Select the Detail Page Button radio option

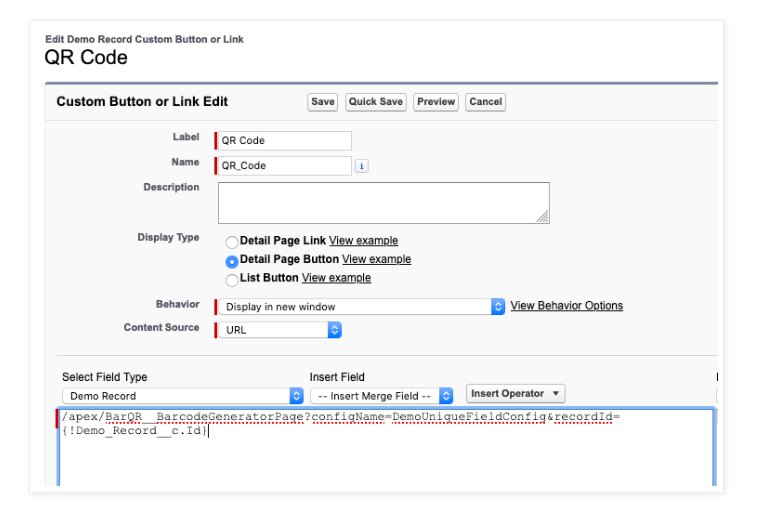click(x=232, y=261)
